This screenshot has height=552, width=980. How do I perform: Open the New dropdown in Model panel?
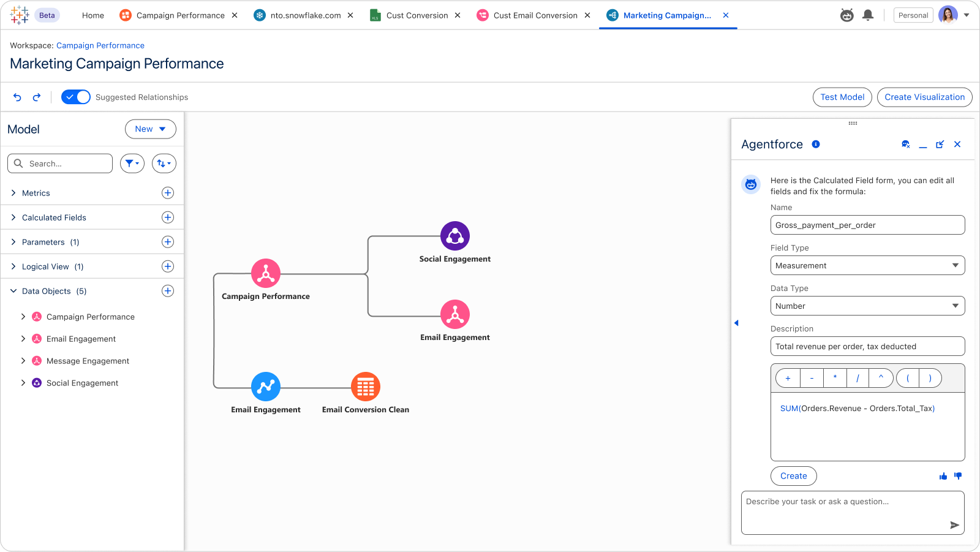pos(151,129)
